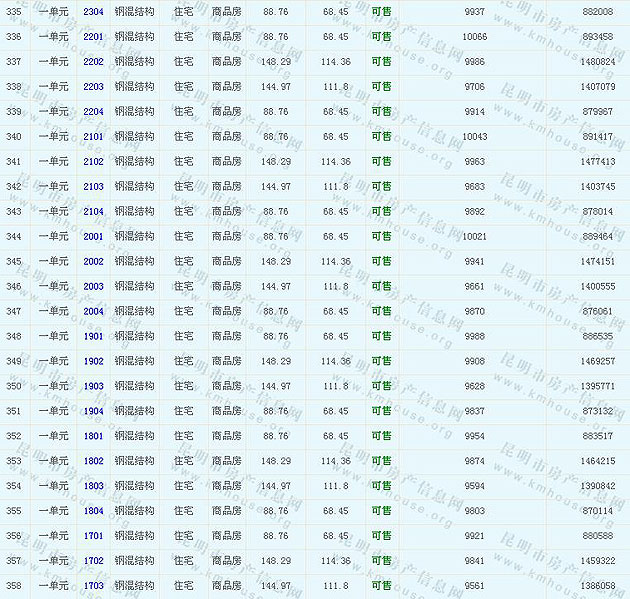Screen dimensions: 630x599
Task: Click room 1703 link
Action: pyautogui.click(x=93, y=586)
